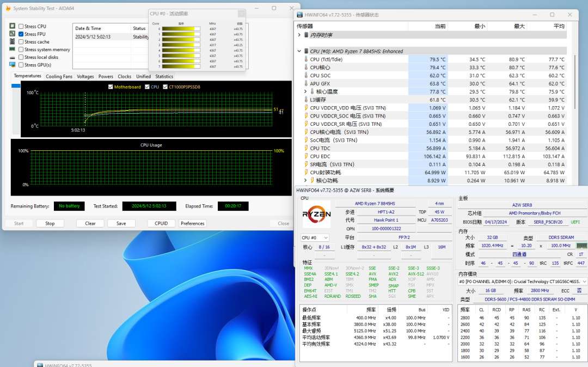Click the monitor icon beside Stress GPU(s)
This screenshot has width=588, height=367.
pos(13,64)
